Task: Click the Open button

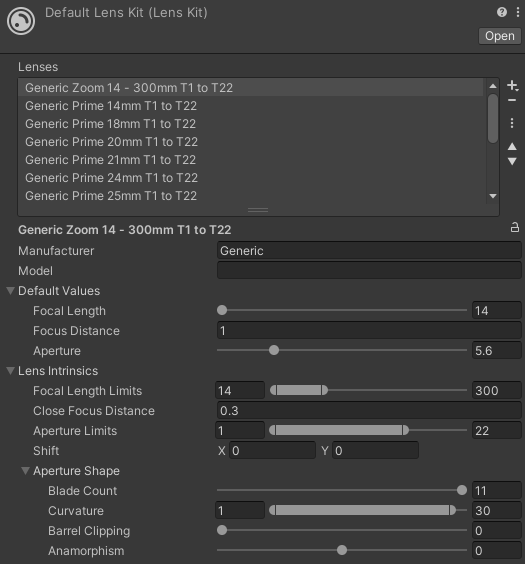Action: click(499, 36)
